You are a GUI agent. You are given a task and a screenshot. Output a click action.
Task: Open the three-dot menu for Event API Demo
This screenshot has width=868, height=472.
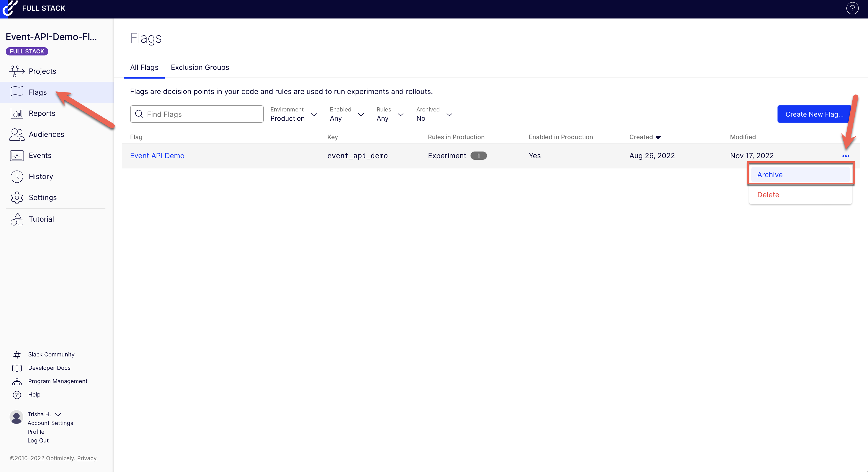(x=845, y=156)
